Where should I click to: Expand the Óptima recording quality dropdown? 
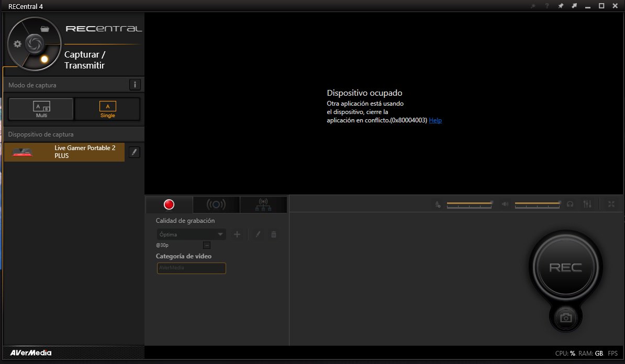click(x=192, y=234)
